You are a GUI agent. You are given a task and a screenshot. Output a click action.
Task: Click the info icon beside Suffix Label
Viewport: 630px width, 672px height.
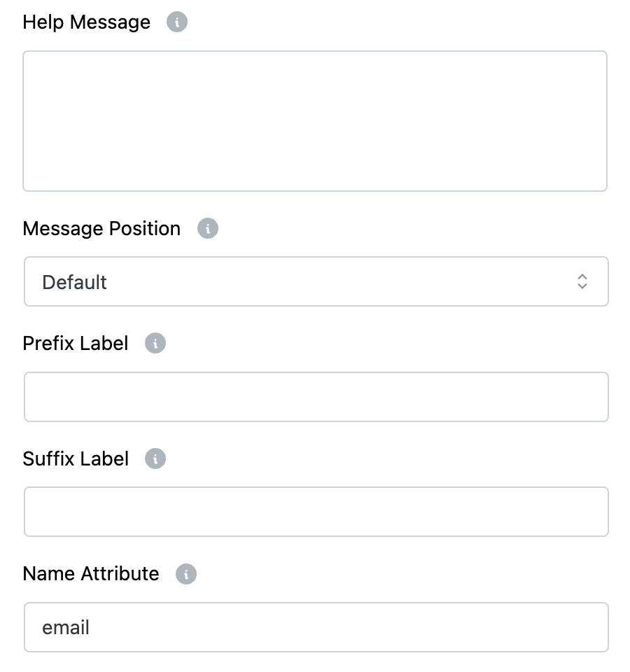[155, 458]
